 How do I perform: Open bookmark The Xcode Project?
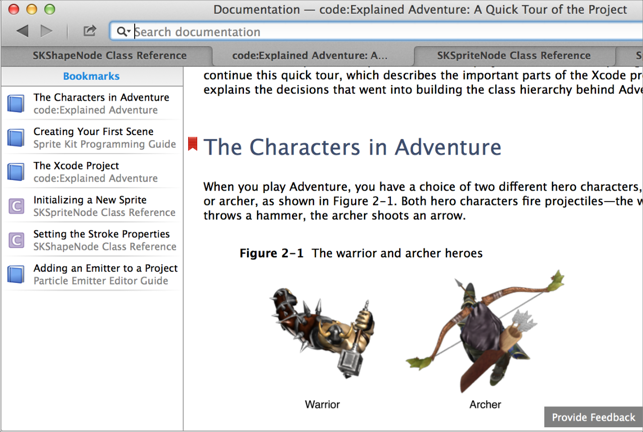(92, 171)
